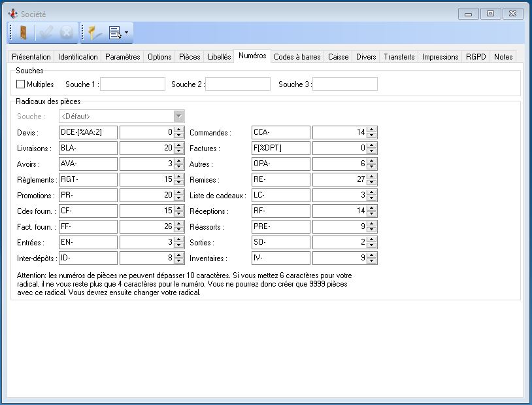This screenshot has height=405, width=532.
Task: Click the Société window app icon
Action: coord(12,13)
